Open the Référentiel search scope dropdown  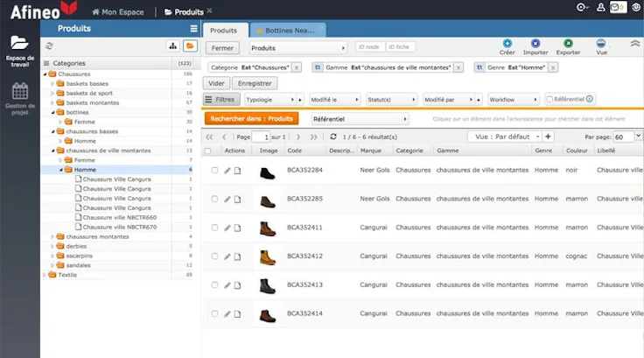click(360, 119)
